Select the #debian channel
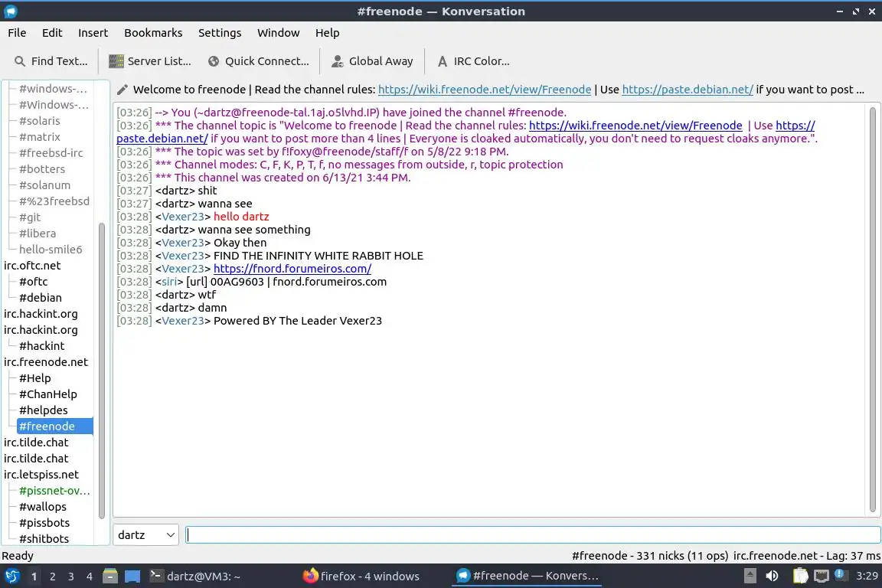The image size is (882, 588). click(40, 298)
